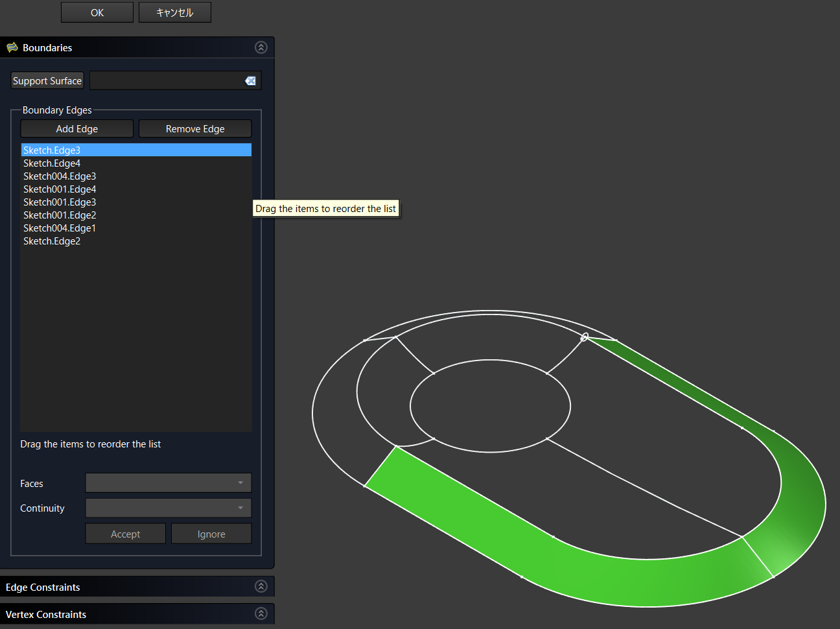Viewport: 840px width, 629px height.
Task: Open the Continuity dropdown
Action: click(169, 508)
